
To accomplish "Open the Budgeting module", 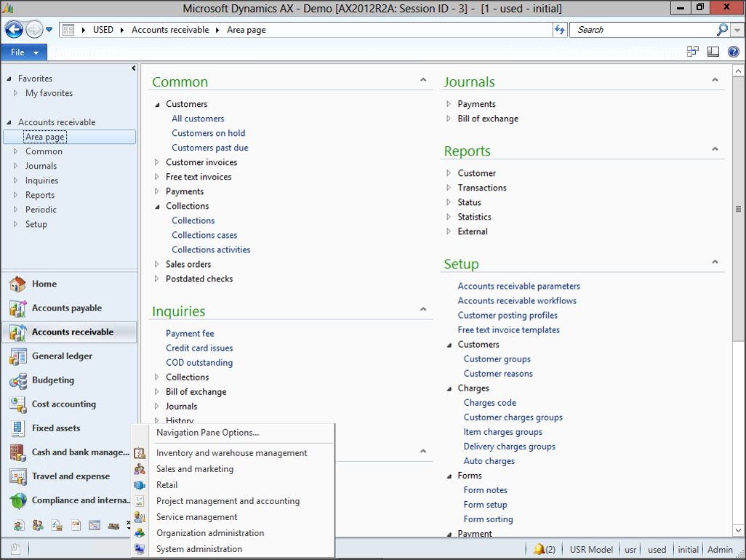I will click(52, 380).
